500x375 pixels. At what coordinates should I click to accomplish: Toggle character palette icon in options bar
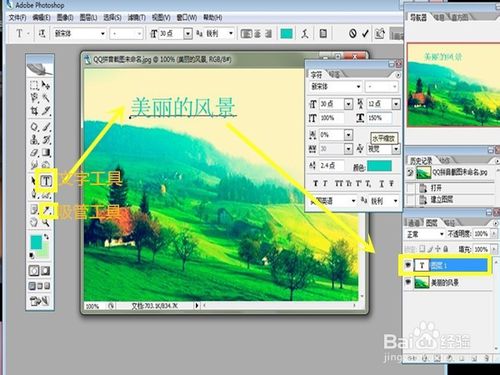(323, 33)
